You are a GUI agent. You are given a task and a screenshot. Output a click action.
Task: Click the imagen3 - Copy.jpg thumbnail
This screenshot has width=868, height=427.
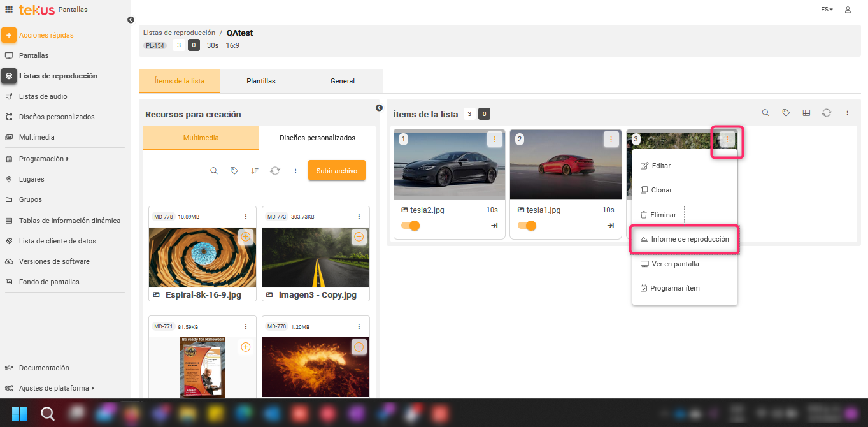pyautogui.click(x=316, y=257)
